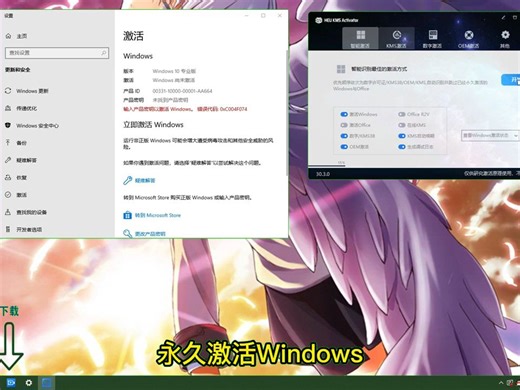Viewport: 520px width, 390px height.
Task: Switch to the KMS激活 tab
Action: (396, 38)
